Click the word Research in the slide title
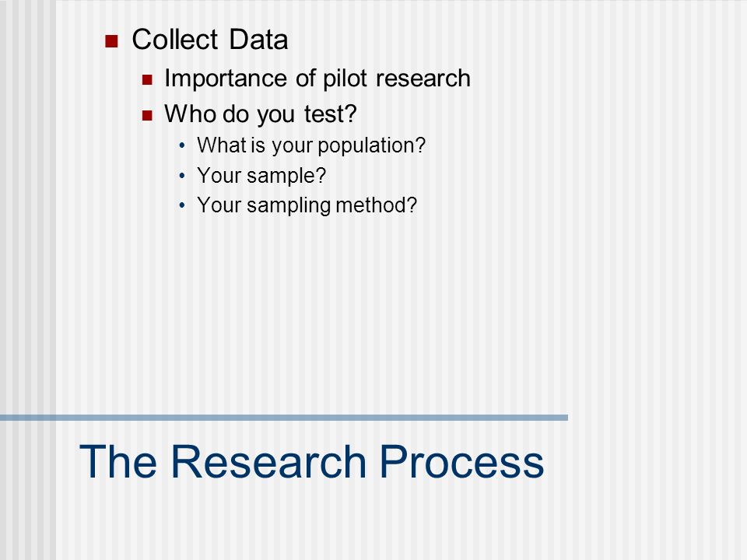 coord(268,461)
